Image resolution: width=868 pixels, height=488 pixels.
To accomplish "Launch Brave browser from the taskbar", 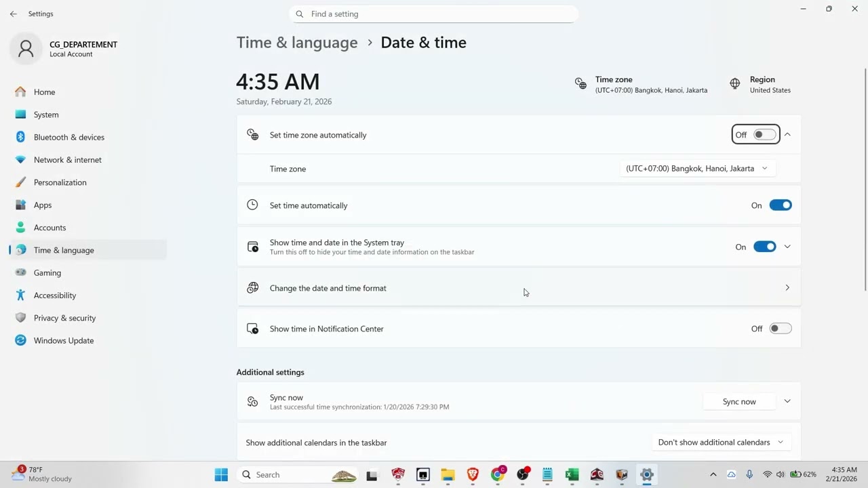I will coord(473,475).
